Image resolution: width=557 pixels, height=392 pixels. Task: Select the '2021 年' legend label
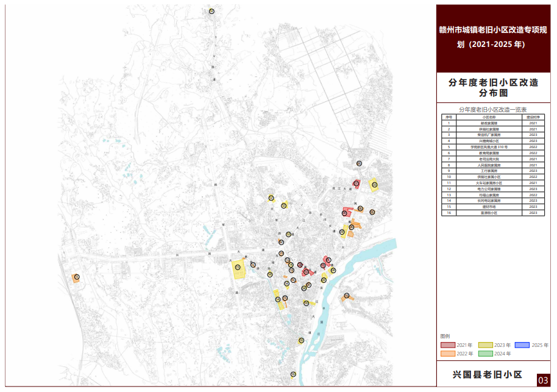point(464,345)
